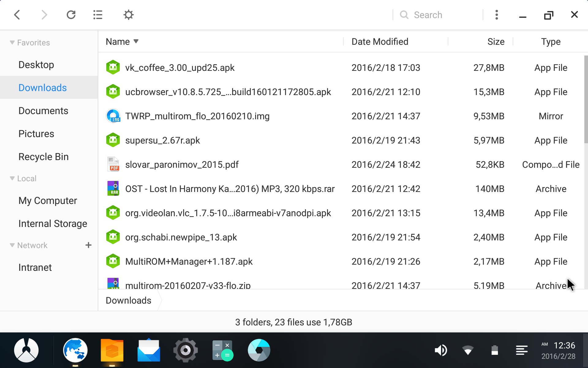Select the supersu apk file icon

click(x=113, y=140)
